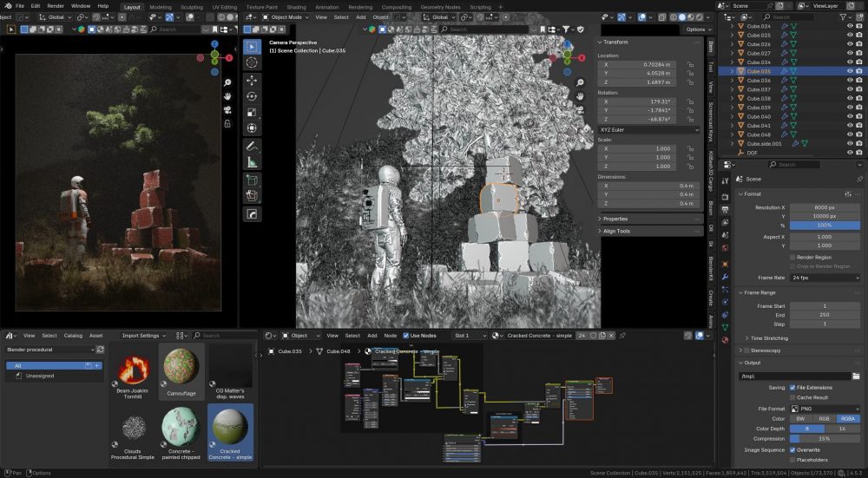Open the Catalog menu in asset browser
Image resolution: width=868 pixels, height=478 pixels.
(73, 335)
